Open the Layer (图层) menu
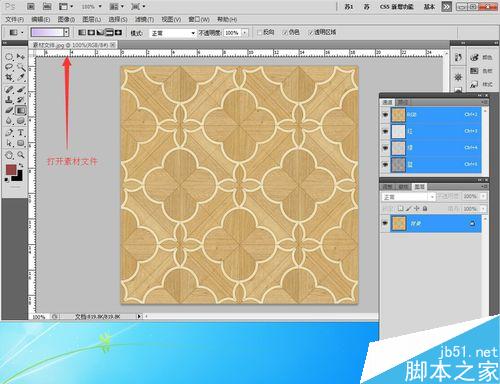Image resolution: width=500 pixels, height=384 pixels. [92, 20]
